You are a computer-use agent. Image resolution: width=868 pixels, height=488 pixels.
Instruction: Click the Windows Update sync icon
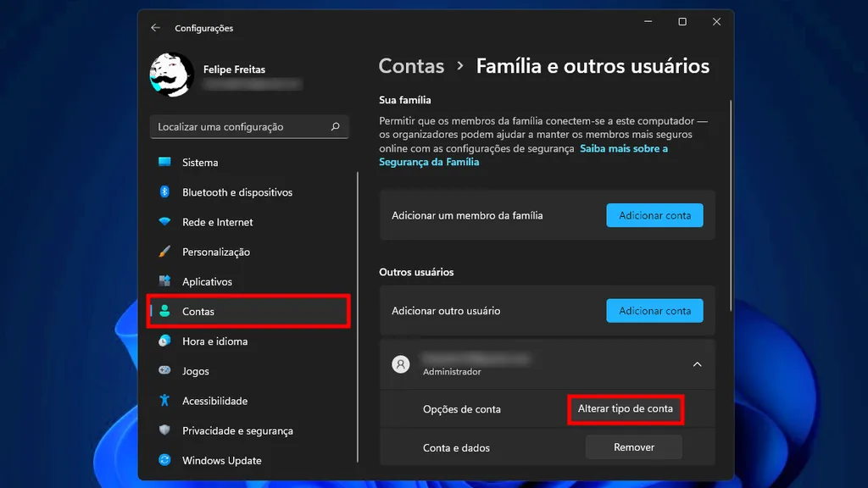point(164,460)
